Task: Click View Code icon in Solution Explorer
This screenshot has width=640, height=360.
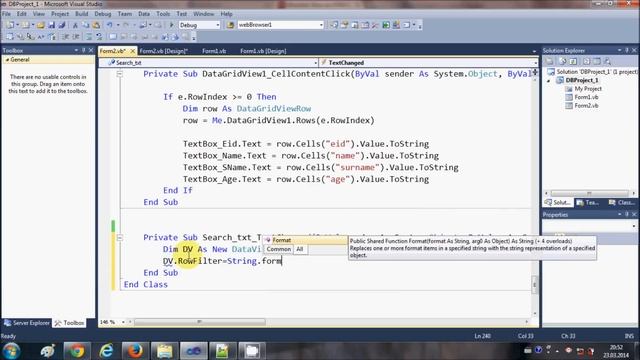Action: tap(586, 62)
